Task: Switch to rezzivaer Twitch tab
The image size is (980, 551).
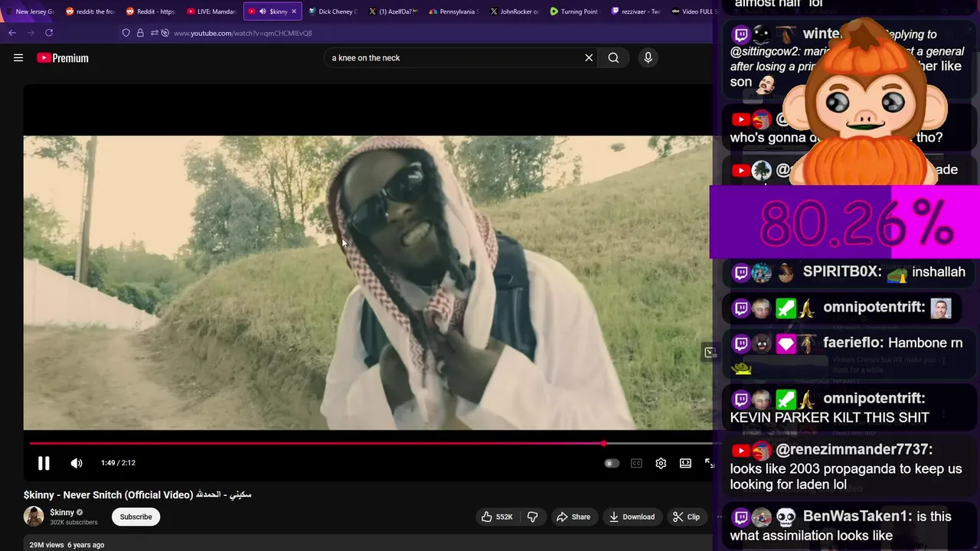Action: pos(635,11)
